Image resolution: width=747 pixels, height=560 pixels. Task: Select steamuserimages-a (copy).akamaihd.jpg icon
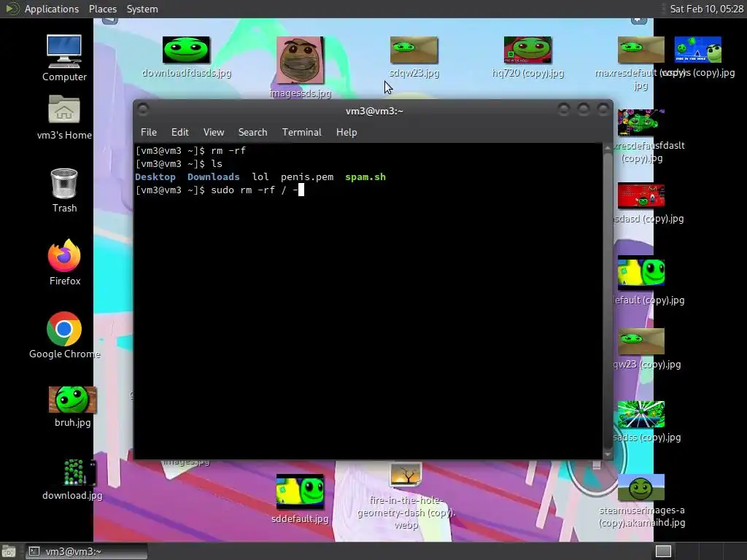coord(641,487)
